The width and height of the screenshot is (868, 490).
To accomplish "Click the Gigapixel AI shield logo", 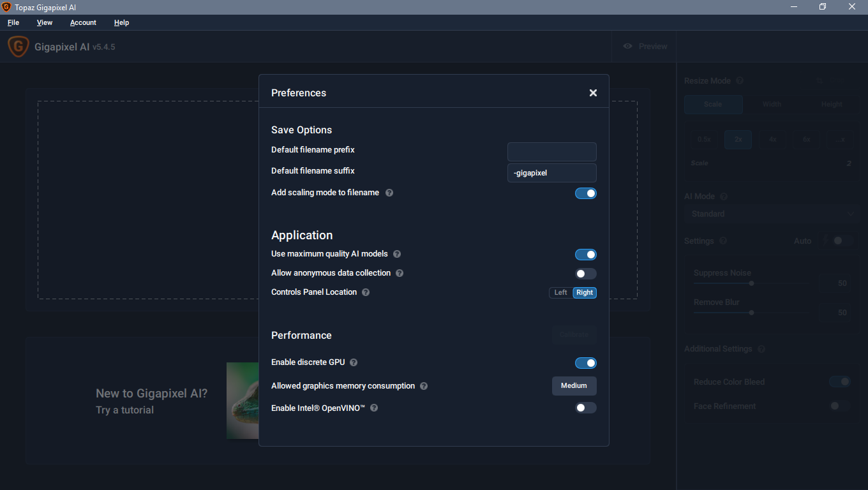I will point(18,47).
